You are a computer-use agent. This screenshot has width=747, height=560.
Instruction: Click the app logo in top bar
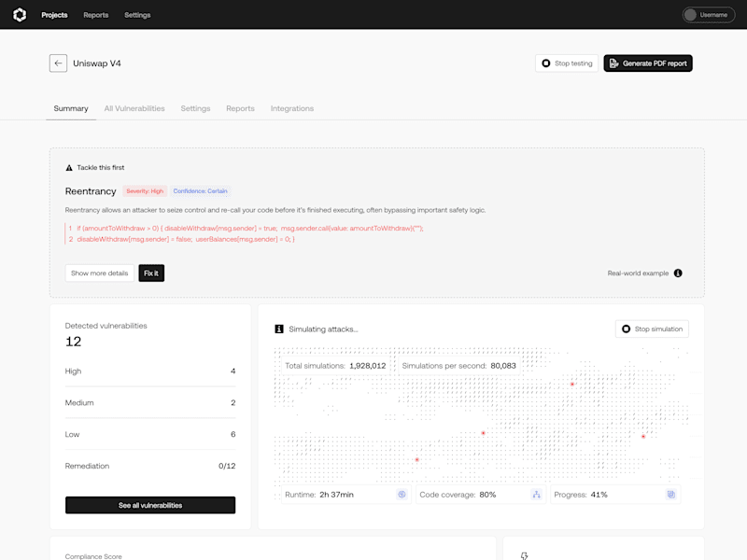point(20,15)
